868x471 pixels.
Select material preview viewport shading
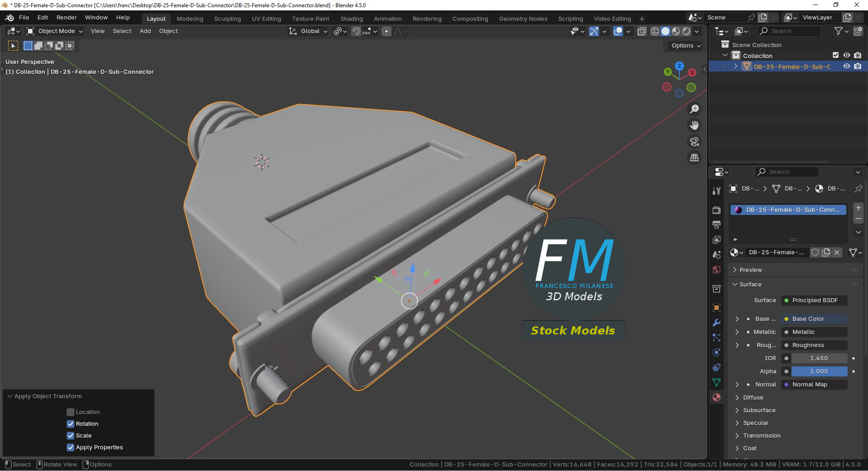pyautogui.click(x=676, y=31)
